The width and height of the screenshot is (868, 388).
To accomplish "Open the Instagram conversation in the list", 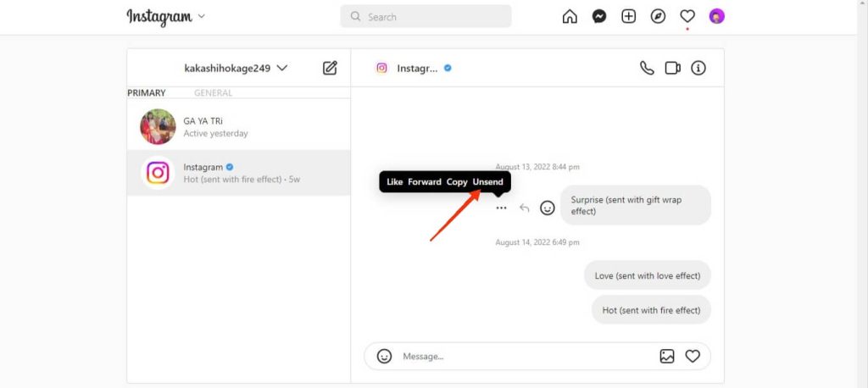I will [x=238, y=173].
